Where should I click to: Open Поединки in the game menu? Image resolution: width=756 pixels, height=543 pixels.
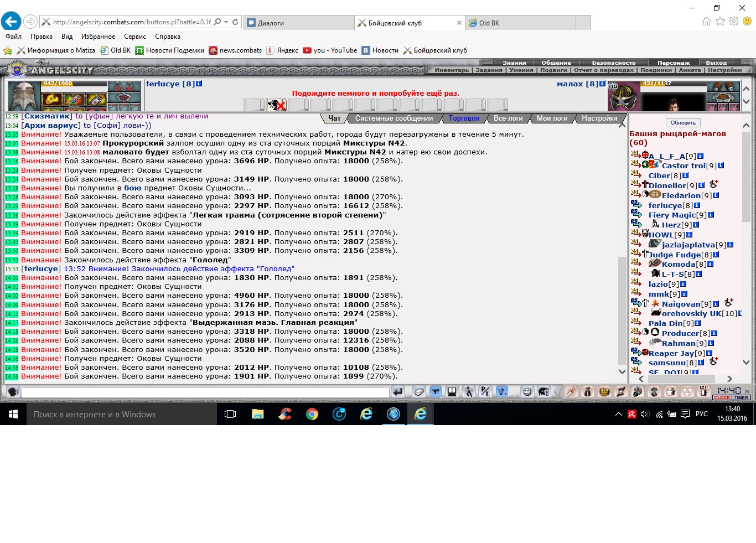(656, 70)
